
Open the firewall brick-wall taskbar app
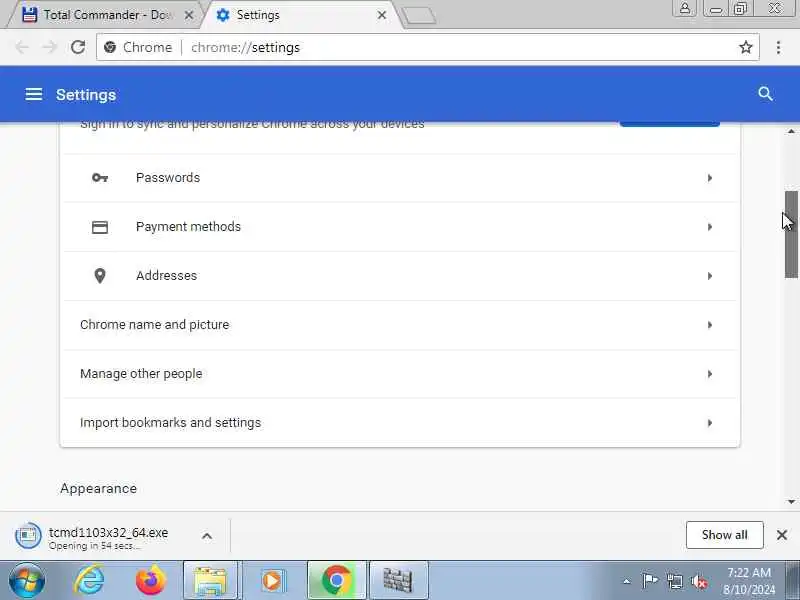click(x=398, y=581)
